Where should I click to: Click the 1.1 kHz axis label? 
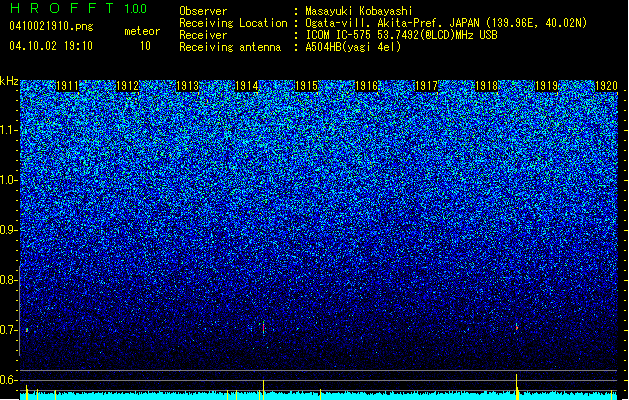pos(9,130)
